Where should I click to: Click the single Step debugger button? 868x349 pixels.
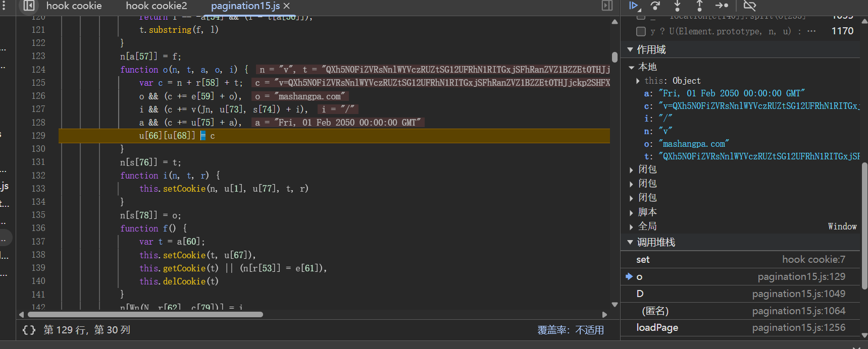pyautogui.click(x=722, y=6)
